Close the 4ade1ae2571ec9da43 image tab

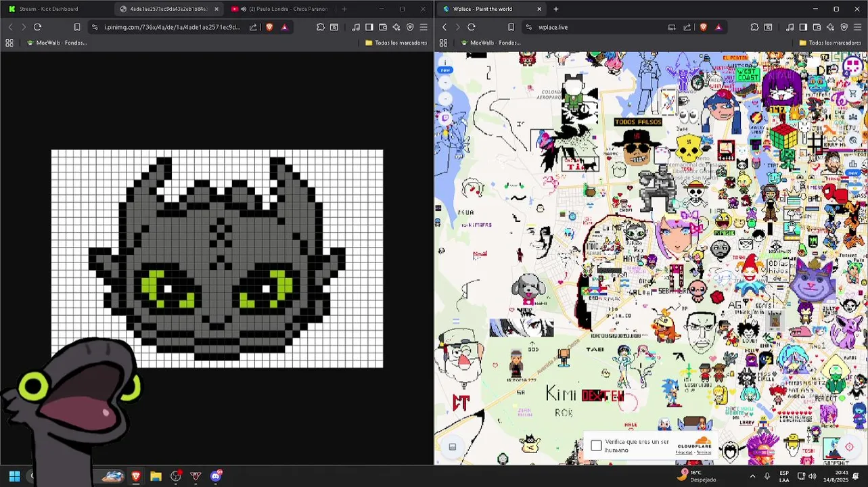[216, 9]
